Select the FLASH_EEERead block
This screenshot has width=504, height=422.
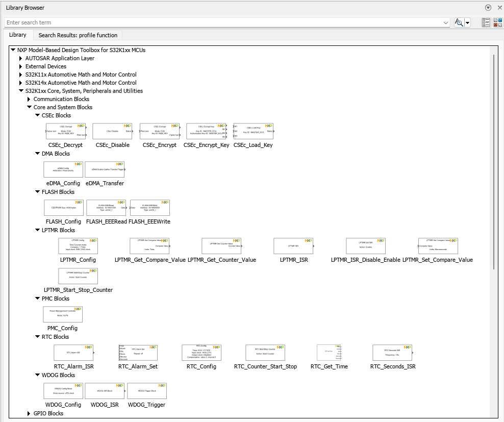pos(107,208)
